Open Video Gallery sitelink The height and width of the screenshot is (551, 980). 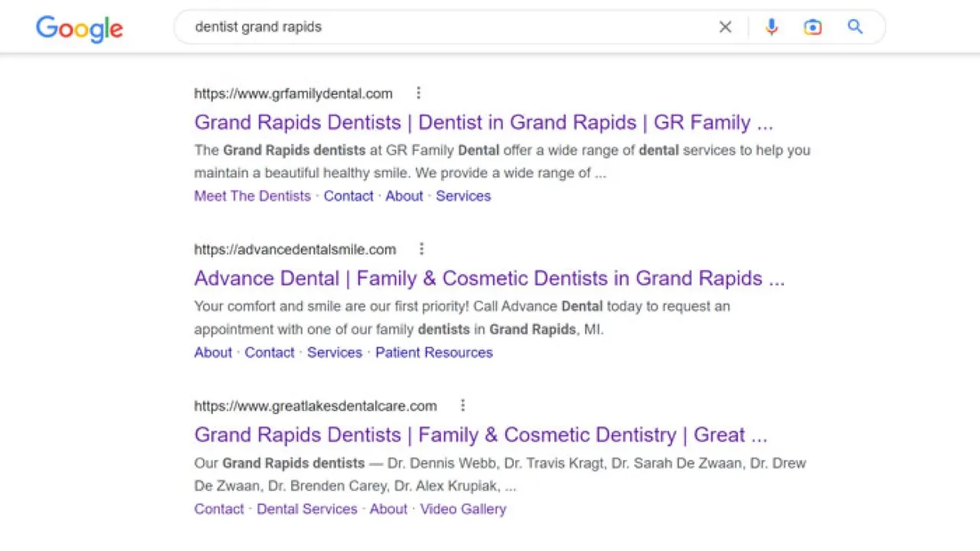[463, 509]
